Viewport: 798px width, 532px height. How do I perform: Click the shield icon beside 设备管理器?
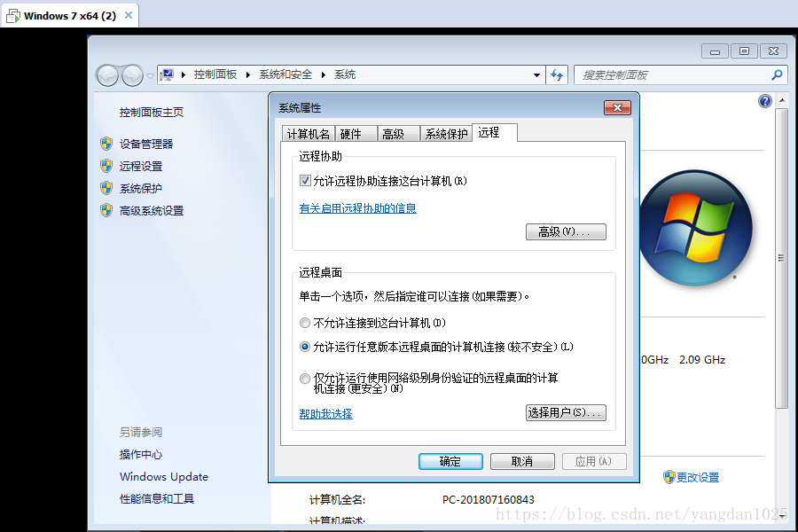(106, 144)
